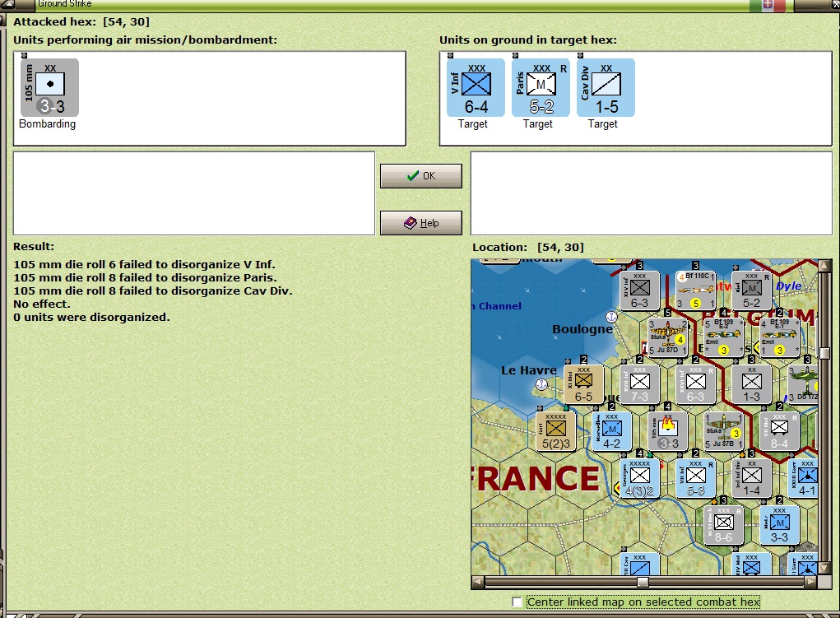Click the Bf 109 E-2 Emil counter

[724, 337]
